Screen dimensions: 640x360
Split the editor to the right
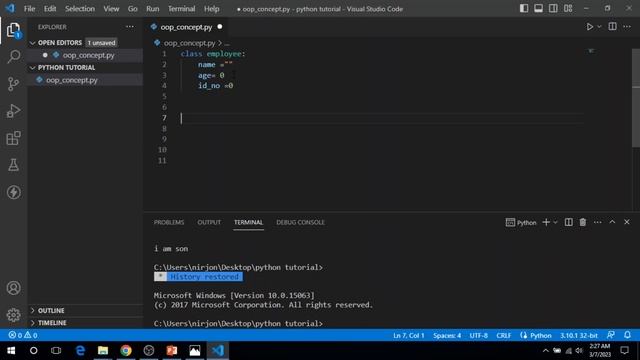pyautogui.click(x=612, y=27)
